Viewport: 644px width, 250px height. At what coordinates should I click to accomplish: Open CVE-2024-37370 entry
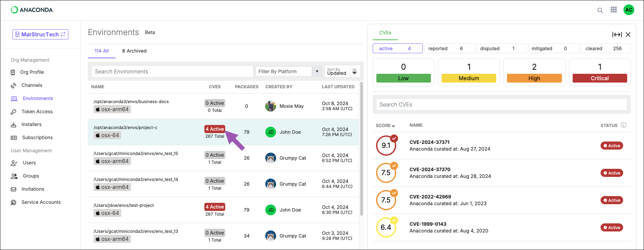[502, 173]
